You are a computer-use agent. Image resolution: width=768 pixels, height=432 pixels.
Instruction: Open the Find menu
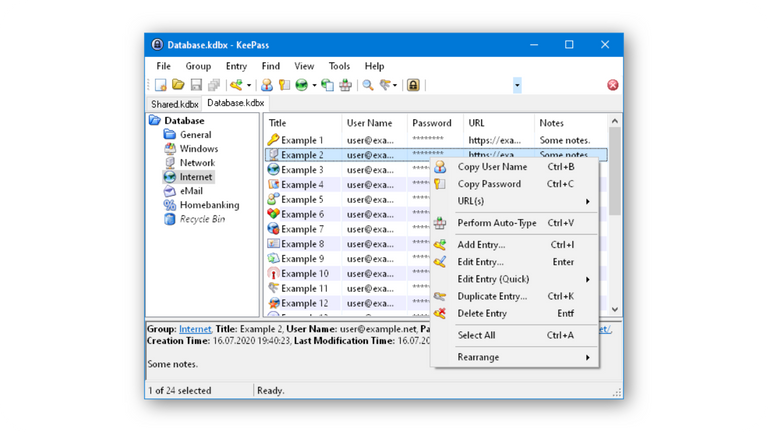(271, 66)
